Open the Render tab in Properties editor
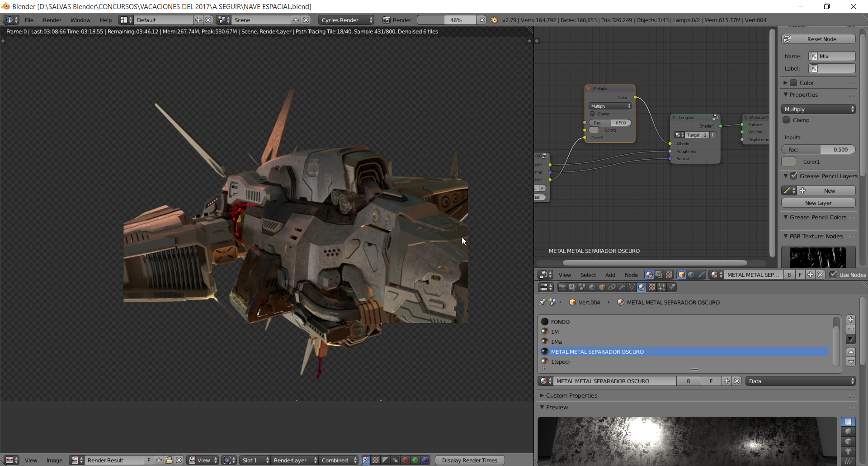This screenshot has width=868, height=466. [x=562, y=287]
